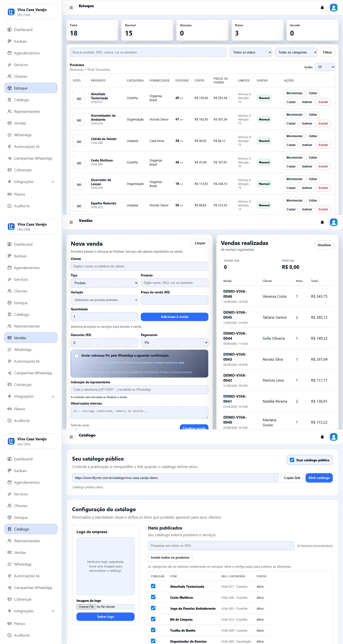Click the notification bell in the Catálogo header
The width and height of the screenshot is (343, 644).
coord(322,437)
